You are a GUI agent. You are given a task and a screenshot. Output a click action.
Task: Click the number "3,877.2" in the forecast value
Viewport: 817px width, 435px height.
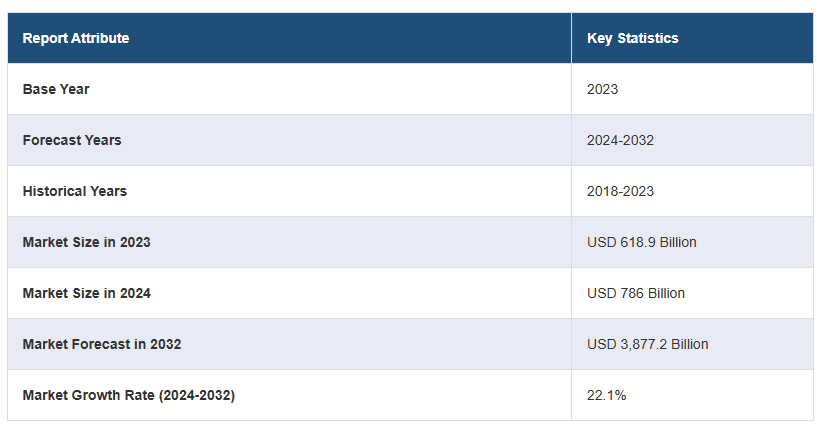(643, 344)
